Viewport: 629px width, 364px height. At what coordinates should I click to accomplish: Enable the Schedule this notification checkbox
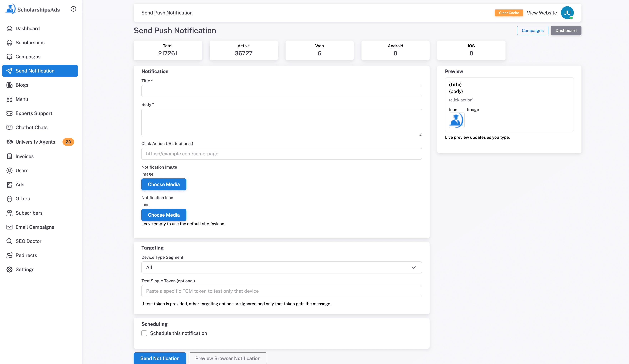tap(144, 333)
